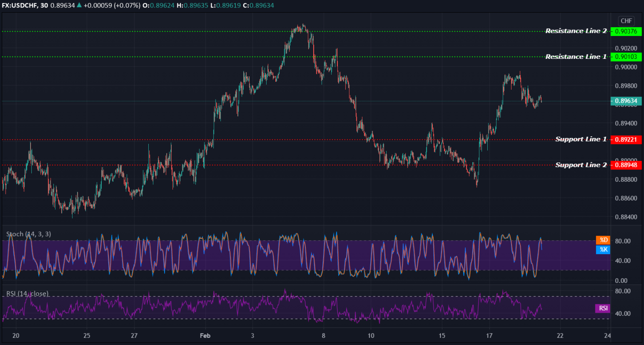Click the 0.88800 price axis label
The image size is (644, 345).
(626, 179)
